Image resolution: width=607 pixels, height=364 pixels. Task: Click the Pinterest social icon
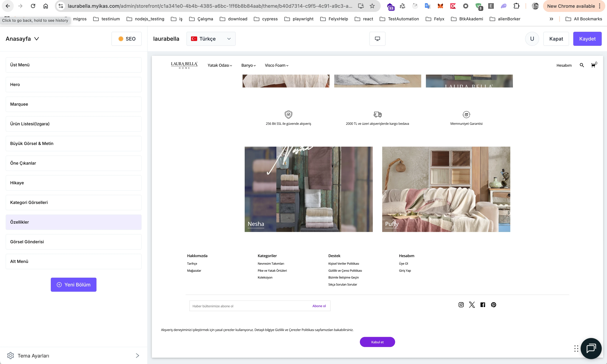point(493,305)
